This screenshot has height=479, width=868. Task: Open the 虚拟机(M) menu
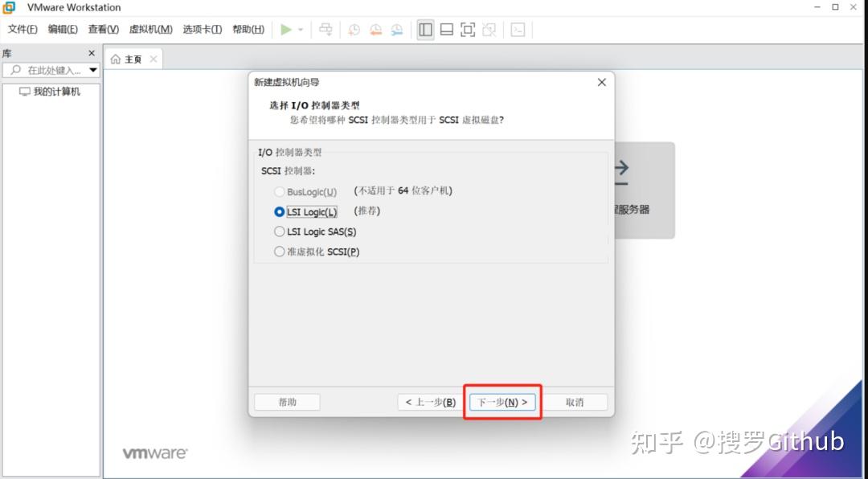point(150,30)
